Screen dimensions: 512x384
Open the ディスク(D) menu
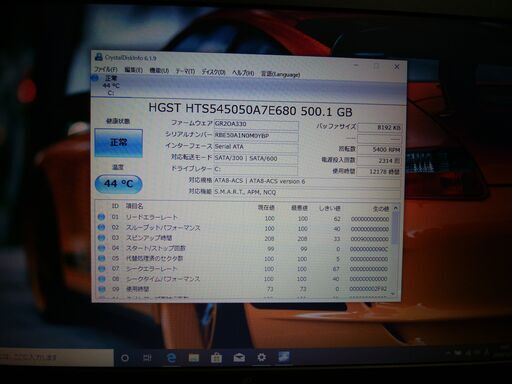(x=213, y=72)
